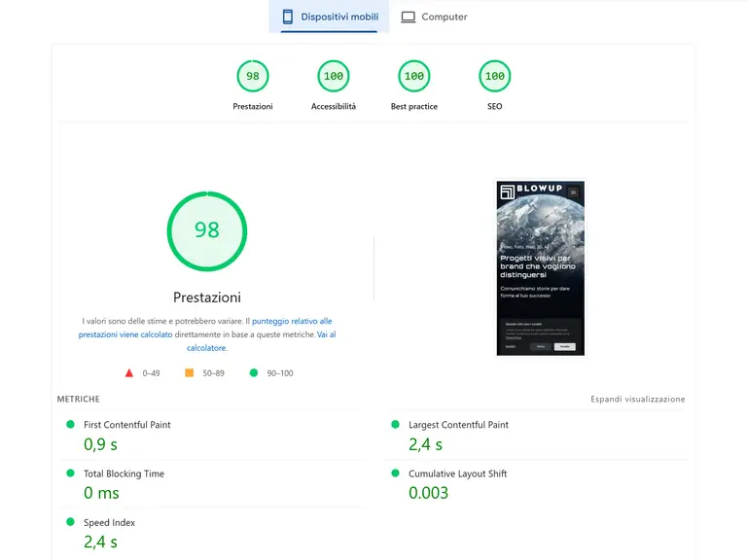
Task: Click the Largest Contentful Paint label
Action: point(458,425)
